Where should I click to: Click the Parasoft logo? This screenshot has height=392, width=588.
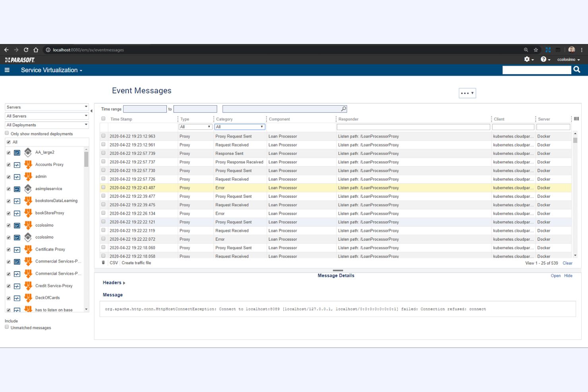[x=19, y=60]
